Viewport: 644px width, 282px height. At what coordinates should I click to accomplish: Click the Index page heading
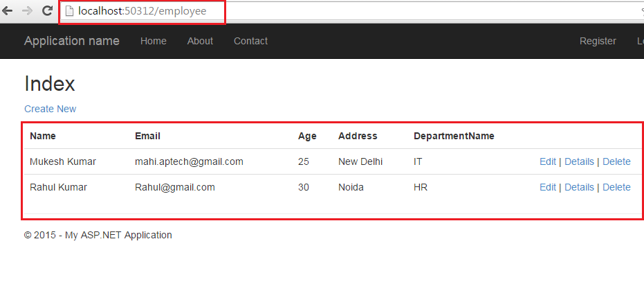[50, 84]
